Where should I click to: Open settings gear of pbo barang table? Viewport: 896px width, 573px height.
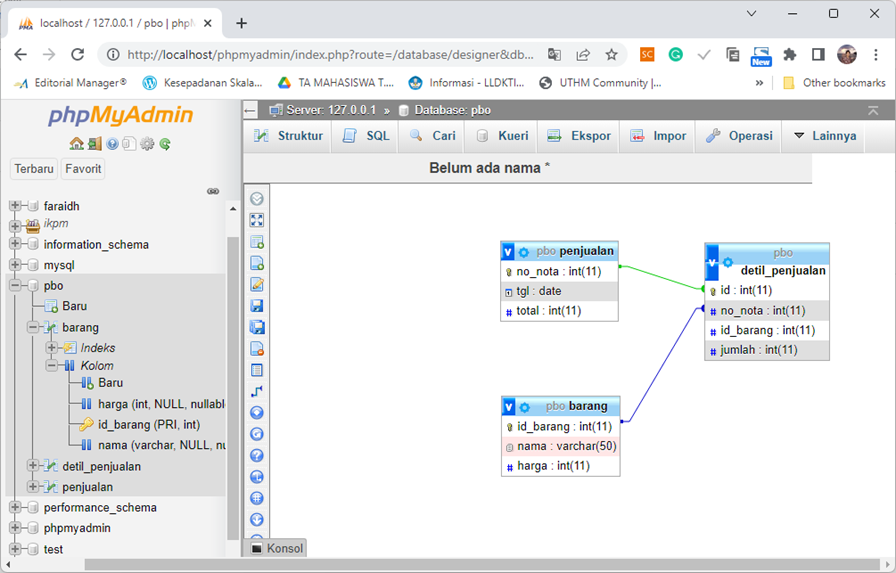click(x=523, y=407)
